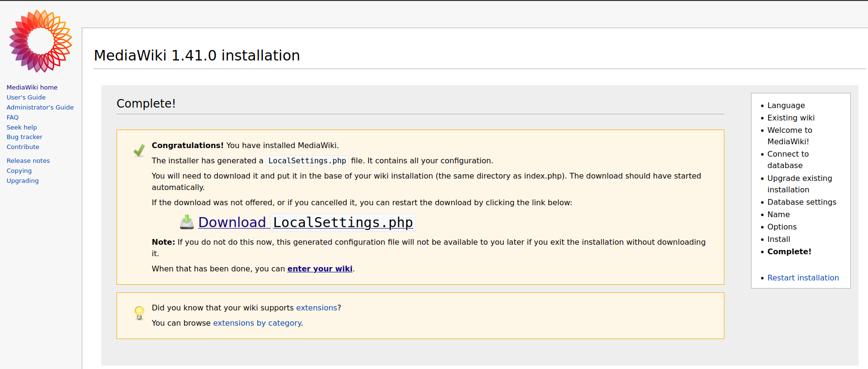The image size is (868, 369).
Task: Select the Name installer step
Action: click(778, 214)
